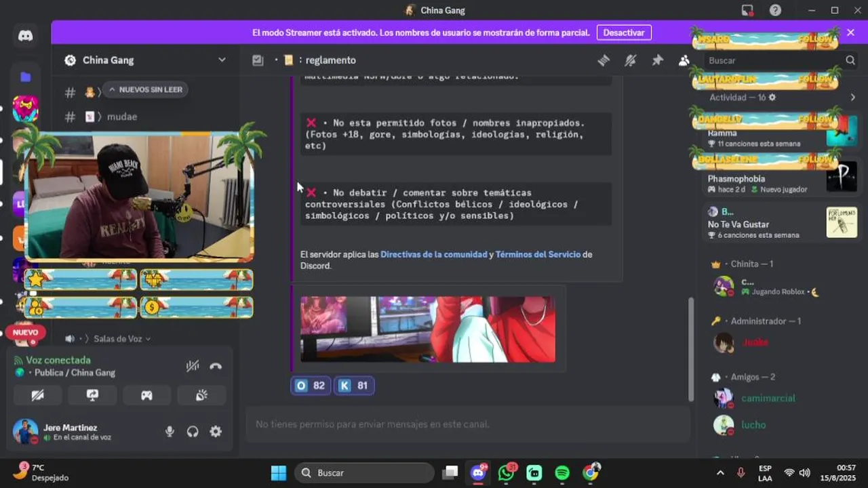Click message scrollbar thumb in reglamento
Viewport: 868px width, 488px height.
[x=691, y=349]
